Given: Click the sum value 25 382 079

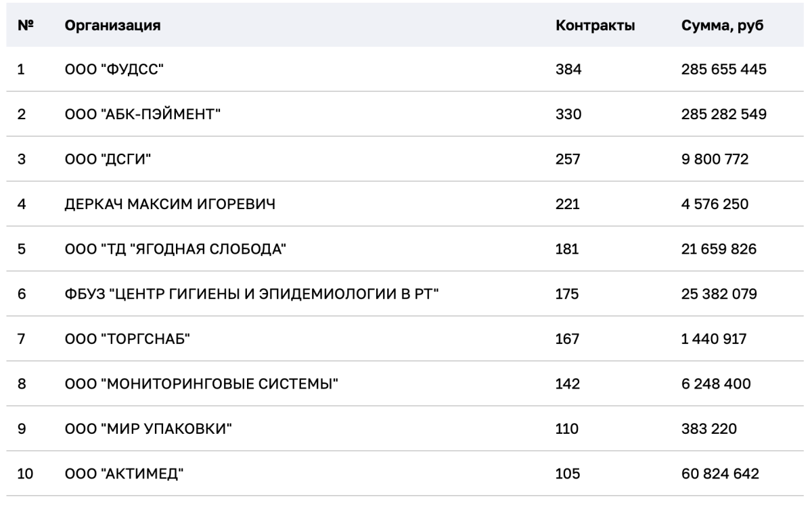Looking at the screenshot, I should pos(719,293).
